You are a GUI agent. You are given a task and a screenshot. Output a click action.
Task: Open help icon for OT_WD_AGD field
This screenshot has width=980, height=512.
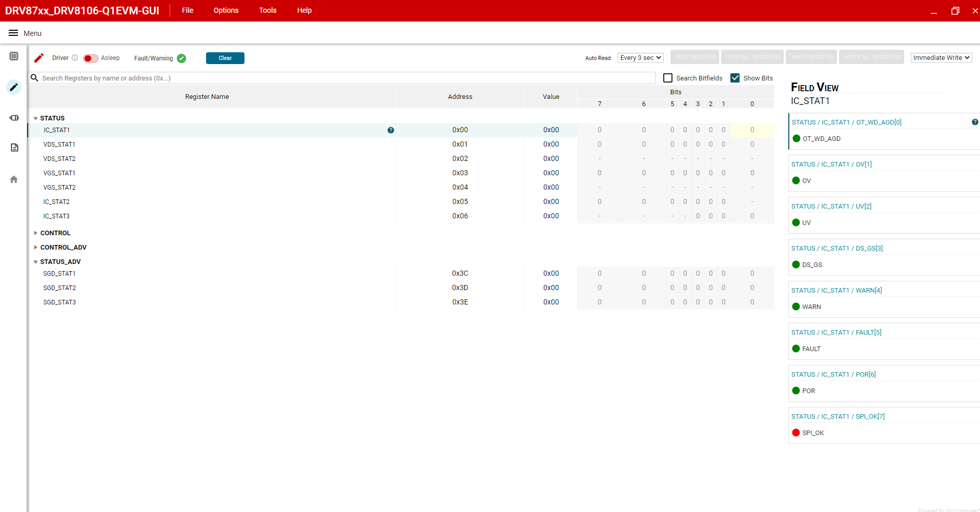(975, 122)
